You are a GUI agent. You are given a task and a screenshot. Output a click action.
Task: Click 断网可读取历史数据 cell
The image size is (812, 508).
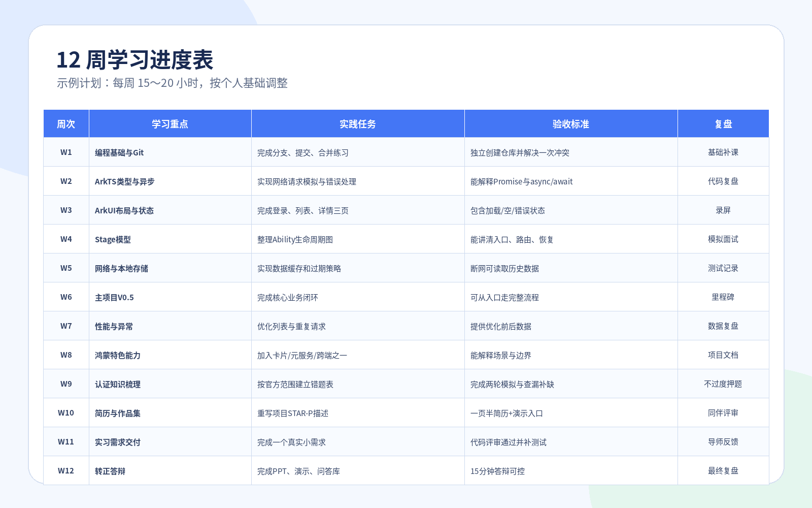[571, 268]
